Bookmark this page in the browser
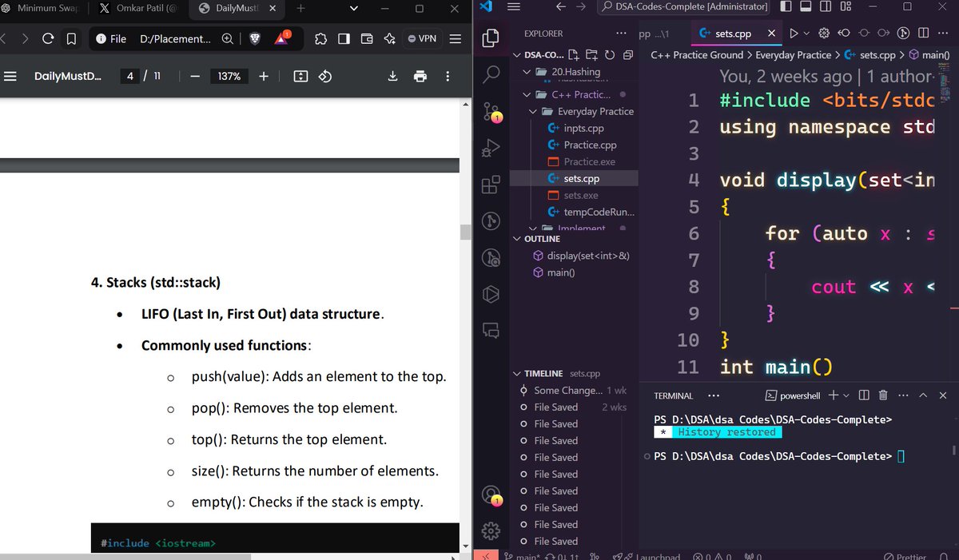 click(71, 38)
